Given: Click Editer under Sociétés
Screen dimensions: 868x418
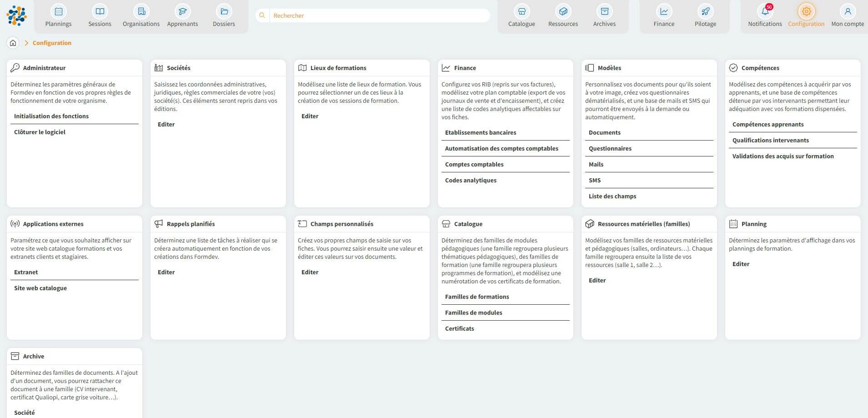Looking at the screenshot, I should [x=166, y=124].
